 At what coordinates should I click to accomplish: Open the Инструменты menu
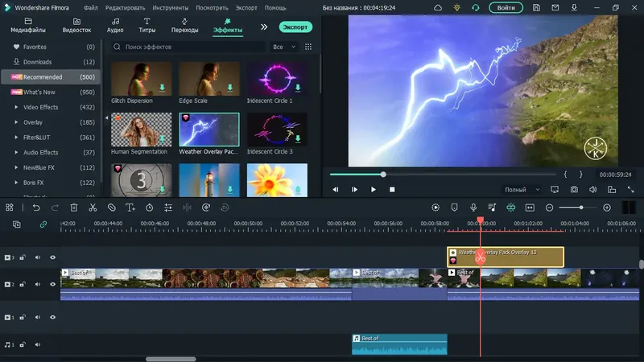(171, 8)
